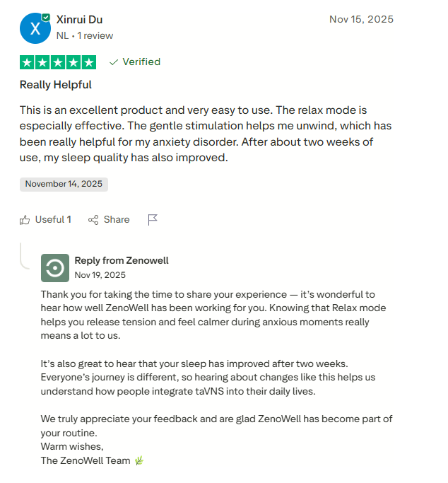Click the fifth green rating star
Image resolution: width=448 pixels, height=483 pixels.
89,62
